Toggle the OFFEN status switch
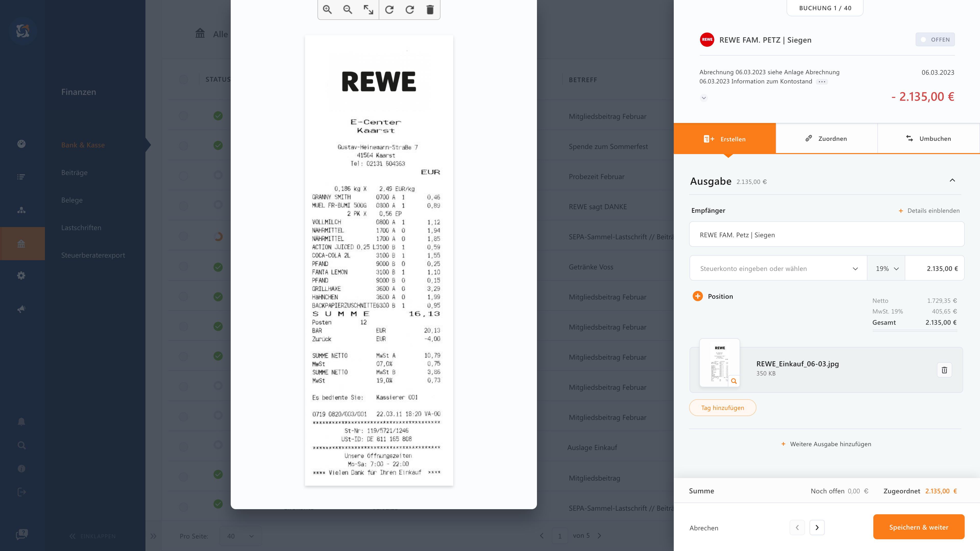 (x=935, y=40)
